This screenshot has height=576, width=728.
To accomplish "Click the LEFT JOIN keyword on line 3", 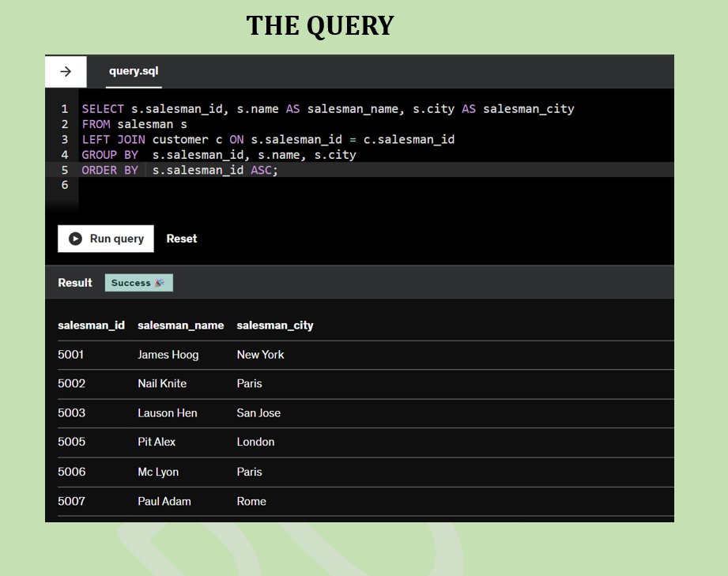I will [x=113, y=140].
